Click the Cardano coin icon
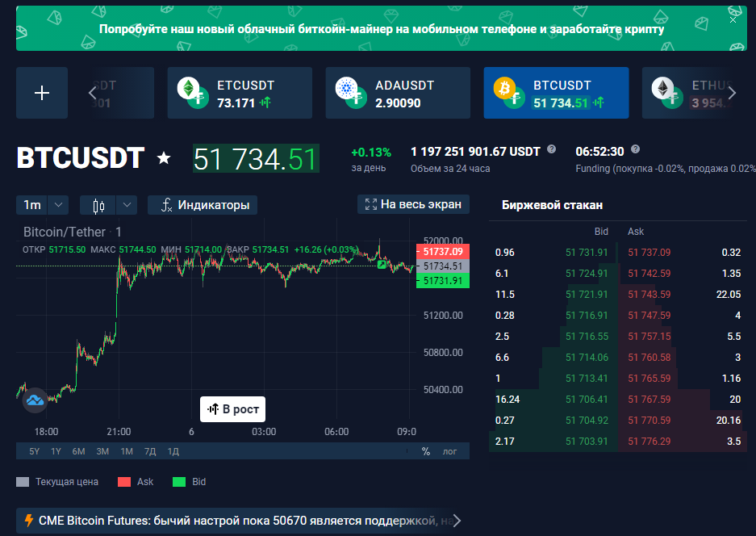 347,88
